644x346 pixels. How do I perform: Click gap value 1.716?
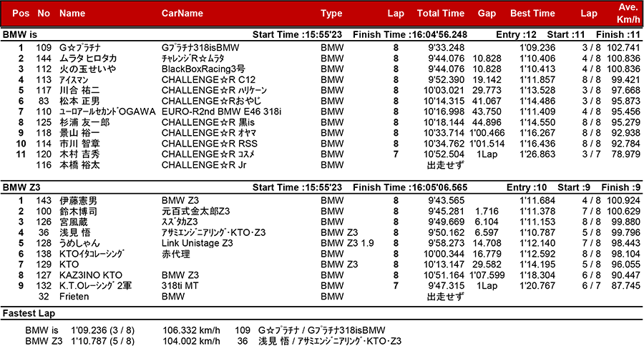click(x=487, y=212)
